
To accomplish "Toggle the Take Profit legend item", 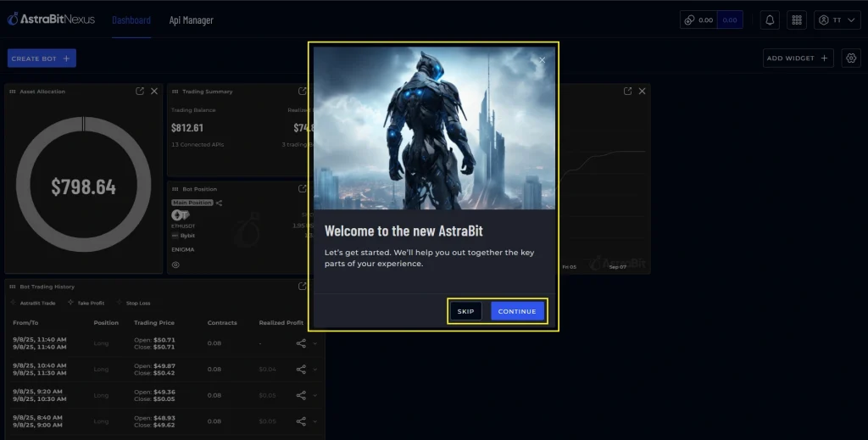I will point(86,304).
